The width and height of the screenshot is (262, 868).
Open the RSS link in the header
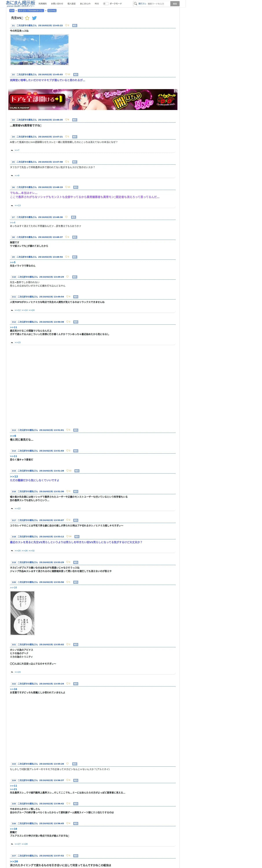click(x=97, y=4)
